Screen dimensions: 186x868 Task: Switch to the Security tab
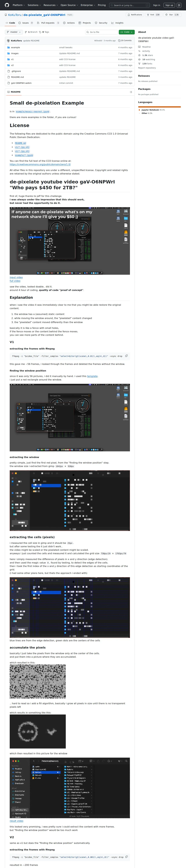[101, 23]
